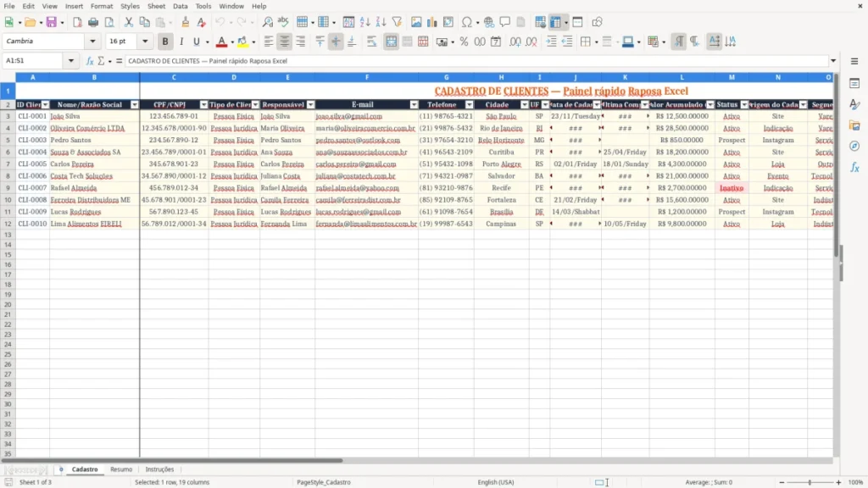
Task: Open the Data menu
Action: 180,6
